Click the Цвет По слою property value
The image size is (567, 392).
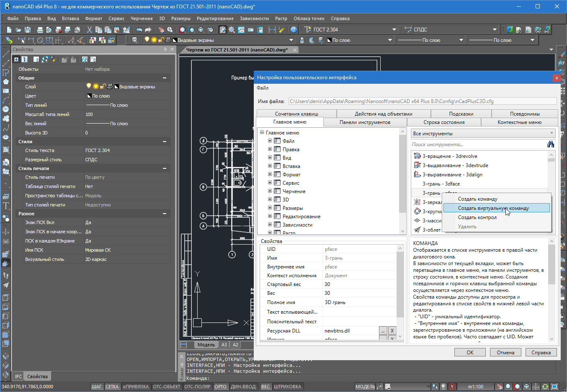click(127, 96)
